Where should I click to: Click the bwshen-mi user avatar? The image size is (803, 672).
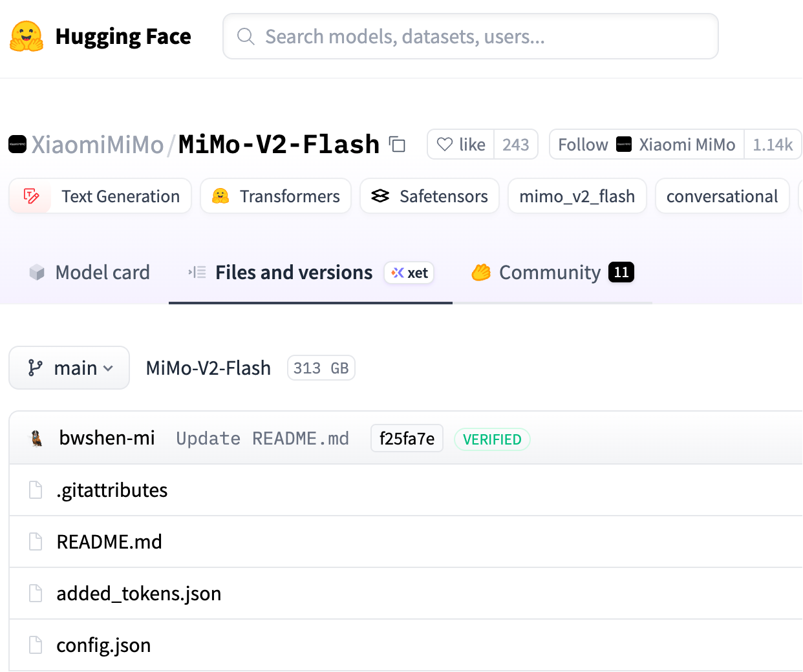(37, 439)
